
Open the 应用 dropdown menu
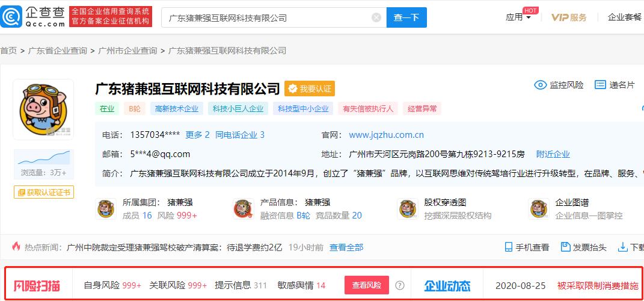pos(518,17)
